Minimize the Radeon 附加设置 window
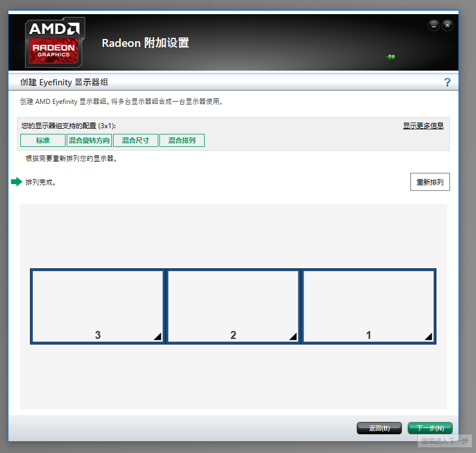476x453 pixels. tap(434, 25)
